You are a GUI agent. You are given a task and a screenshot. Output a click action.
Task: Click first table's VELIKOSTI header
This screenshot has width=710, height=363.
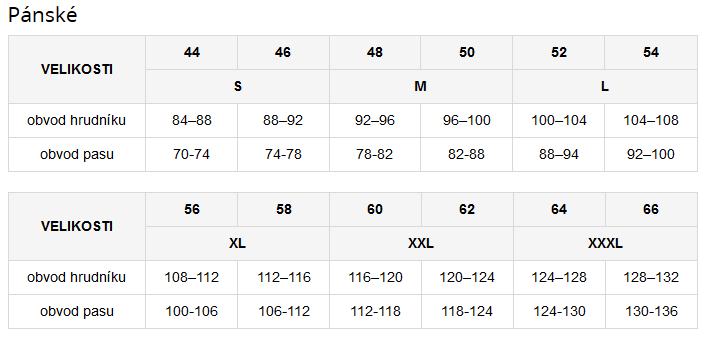pyautogui.click(x=77, y=70)
